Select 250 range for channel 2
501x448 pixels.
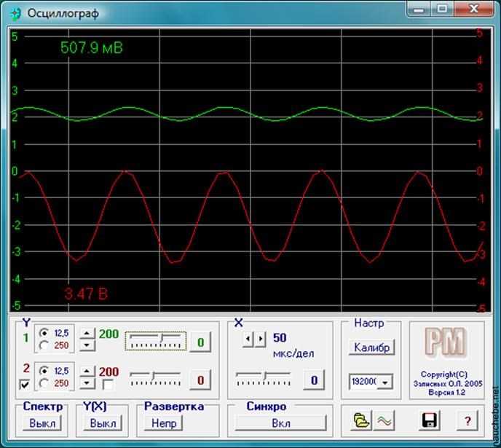44,383
